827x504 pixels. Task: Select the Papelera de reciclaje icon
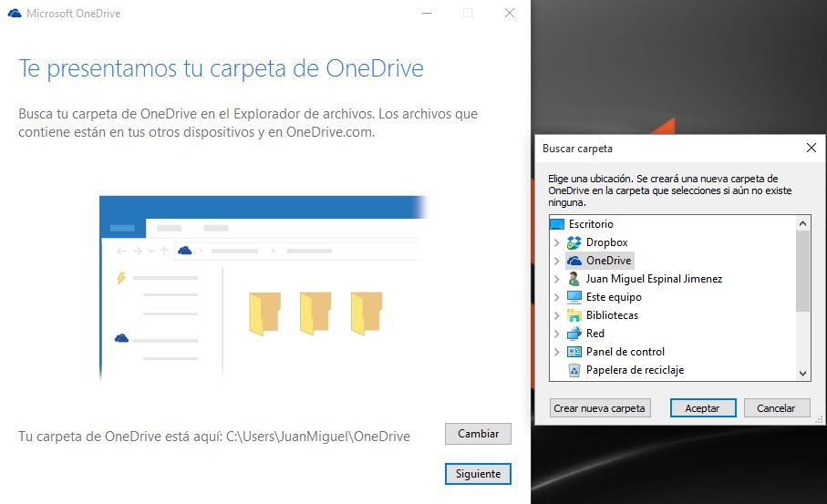(x=574, y=370)
